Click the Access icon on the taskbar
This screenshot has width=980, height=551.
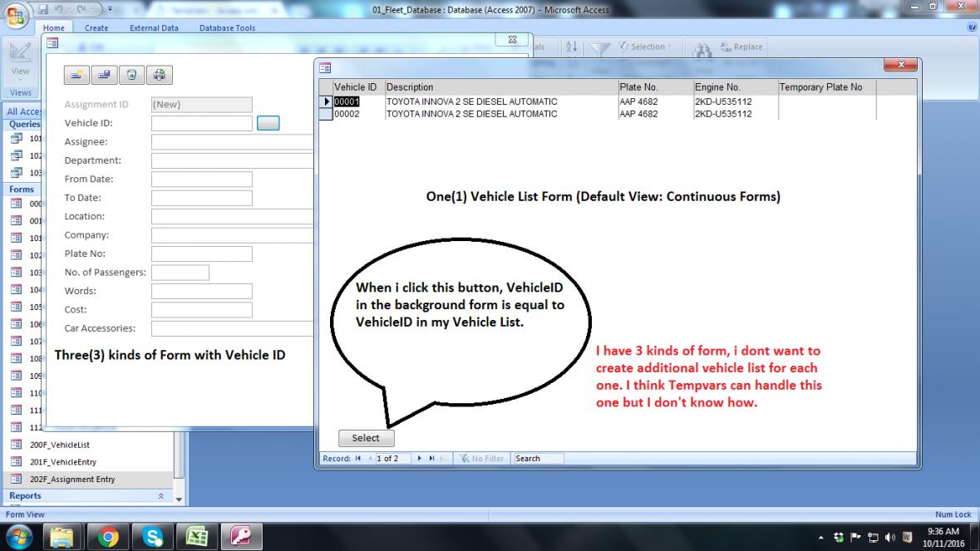(241, 537)
